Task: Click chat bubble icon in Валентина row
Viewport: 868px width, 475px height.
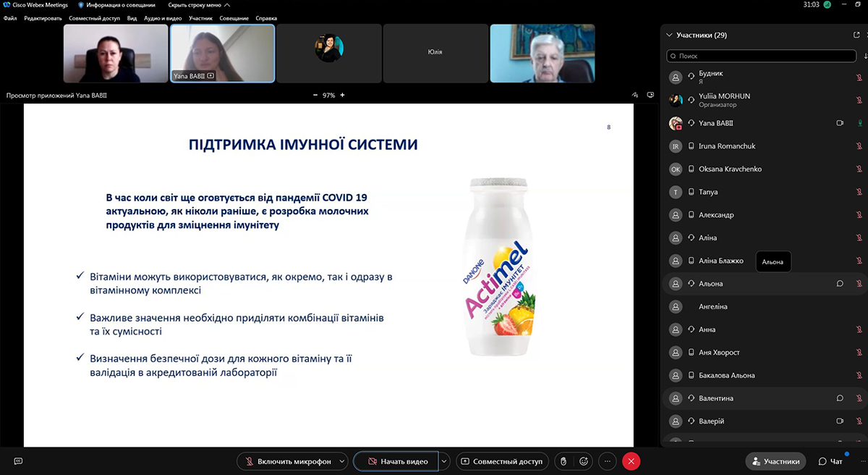Action: pos(840,398)
